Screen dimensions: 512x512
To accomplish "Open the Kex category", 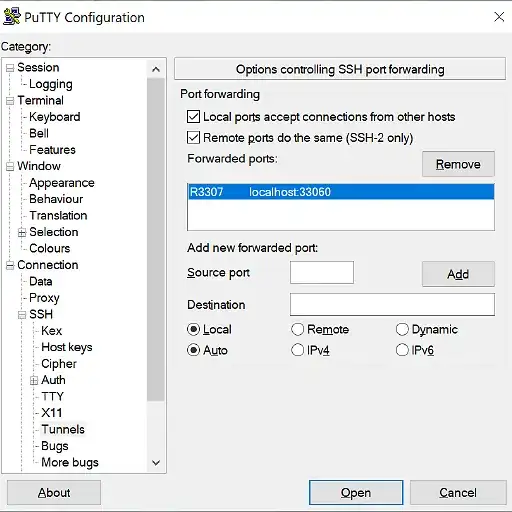I will pyautogui.click(x=52, y=331).
